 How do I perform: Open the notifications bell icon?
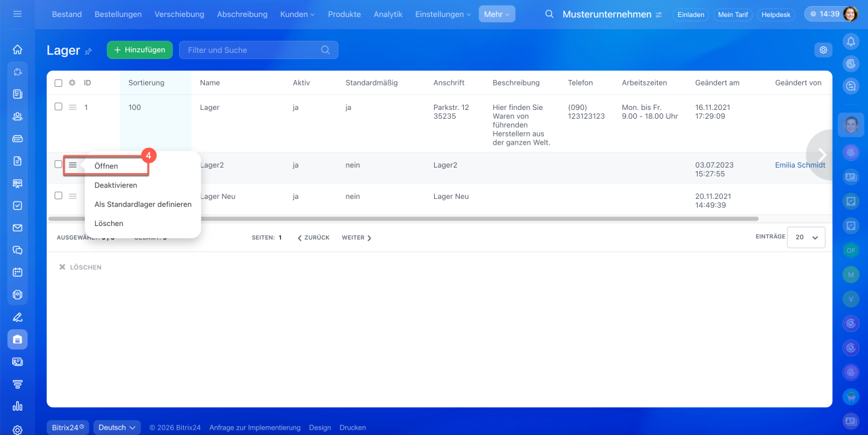[850, 42]
